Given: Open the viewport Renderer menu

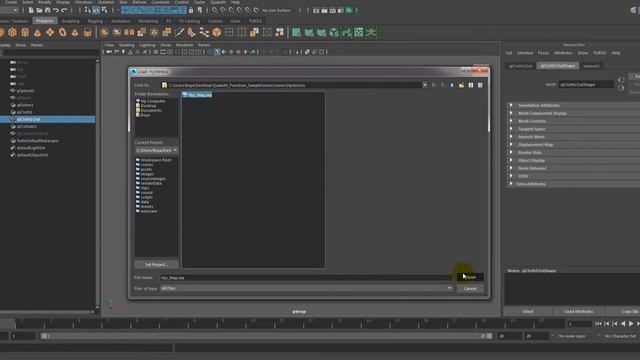Looking at the screenshot, I should (x=184, y=45).
